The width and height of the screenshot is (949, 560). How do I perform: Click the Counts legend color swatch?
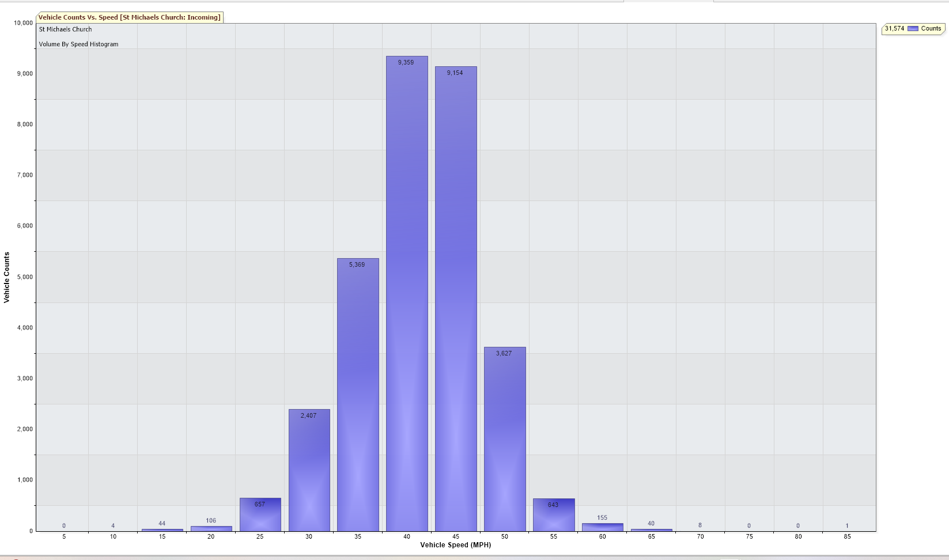pos(913,29)
